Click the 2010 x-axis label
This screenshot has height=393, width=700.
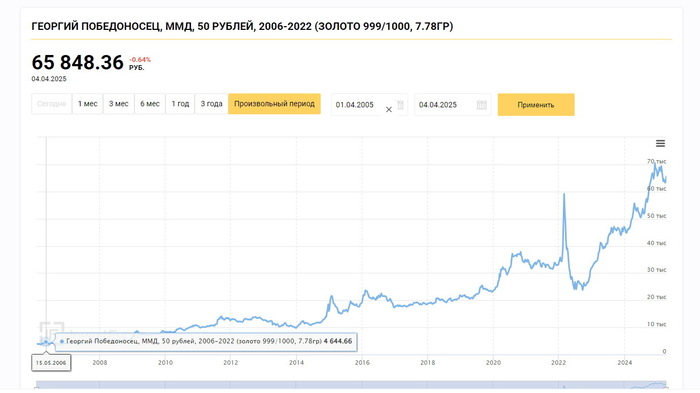pos(165,363)
